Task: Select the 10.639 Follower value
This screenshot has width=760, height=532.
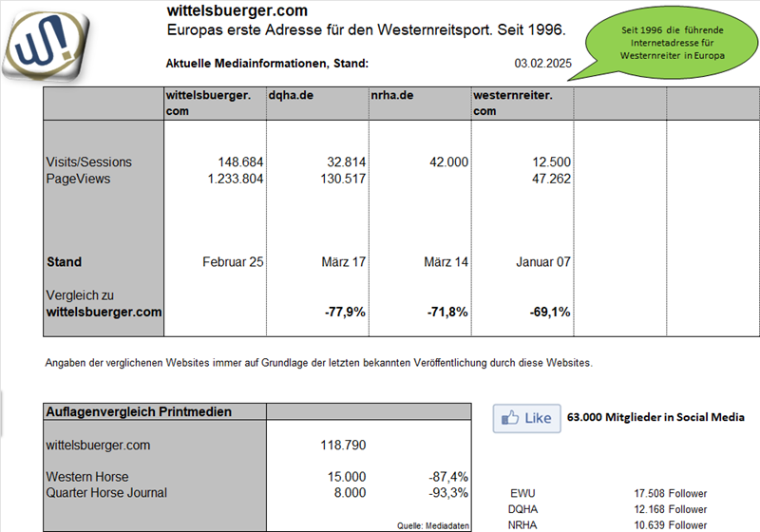Action: pyautogui.click(x=671, y=525)
